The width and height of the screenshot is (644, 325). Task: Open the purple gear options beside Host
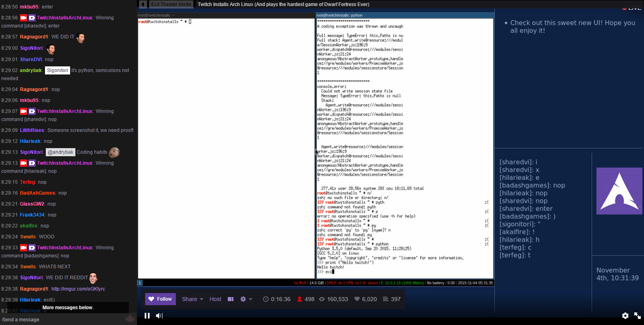[243, 299]
